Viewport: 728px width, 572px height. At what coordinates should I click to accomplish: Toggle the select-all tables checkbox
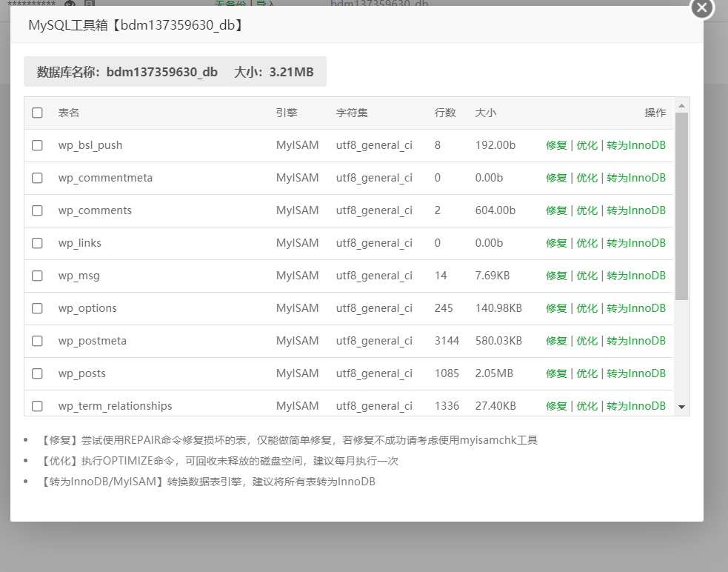[x=37, y=113]
